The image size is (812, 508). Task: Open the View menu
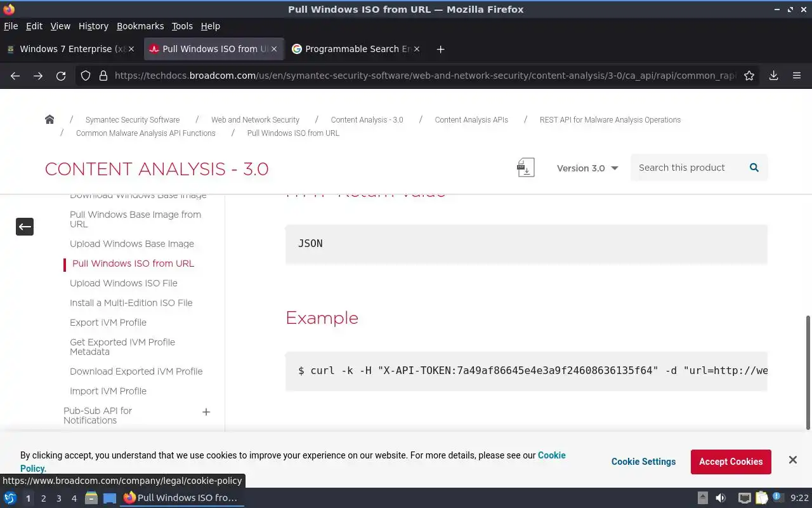click(60, 26)
